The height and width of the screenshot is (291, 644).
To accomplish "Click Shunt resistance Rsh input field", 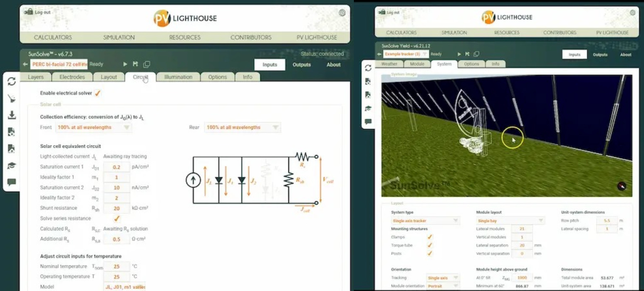I will click(117, 208).
